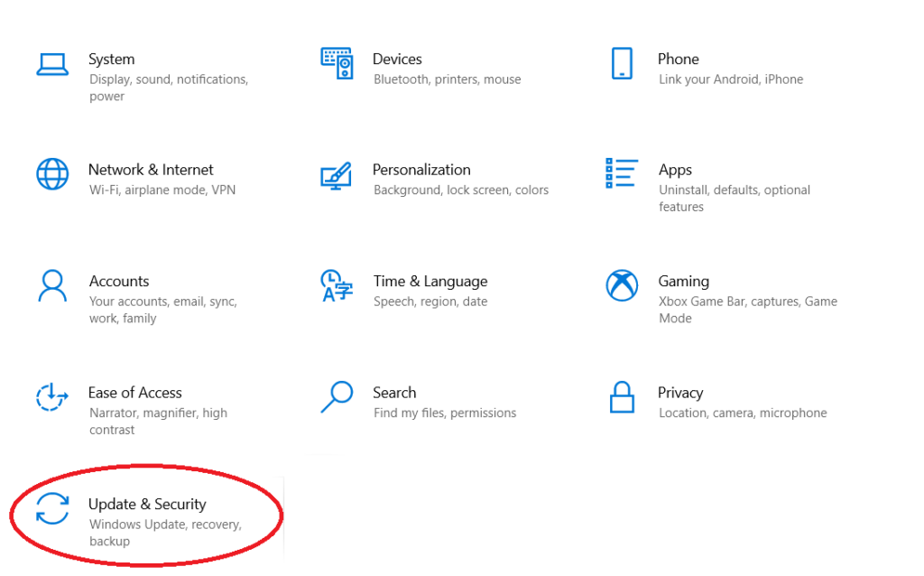The height and width of the screenshot is (576, 924).
Task: Open the Ease of Access heading
Action: coord(135,393)
